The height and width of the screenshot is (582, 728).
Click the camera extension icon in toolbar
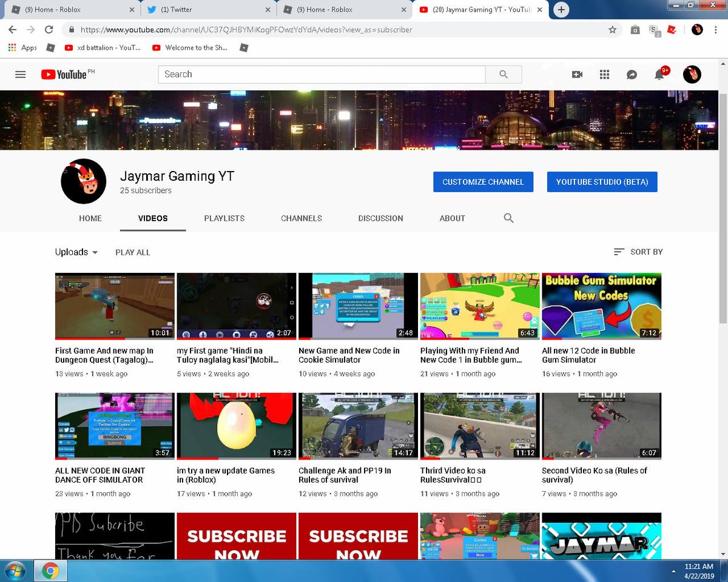635,30
